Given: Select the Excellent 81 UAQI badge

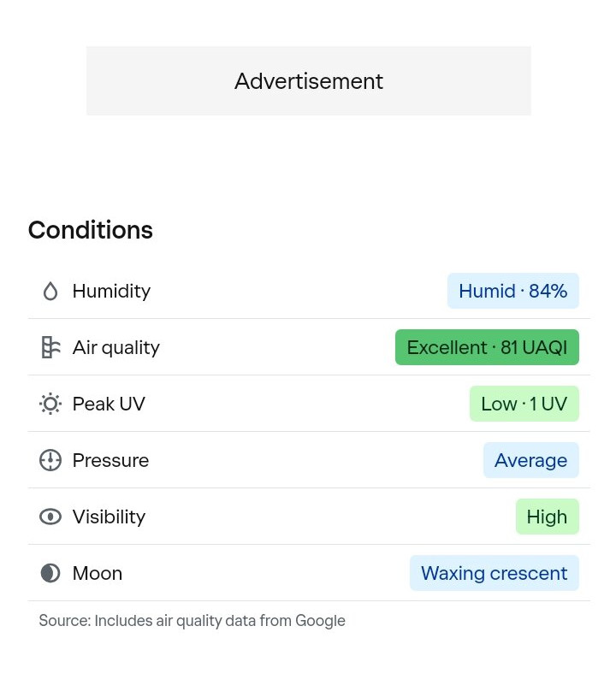Looking at the screenshot, I should pyautogui.click(x=487, y=347).
